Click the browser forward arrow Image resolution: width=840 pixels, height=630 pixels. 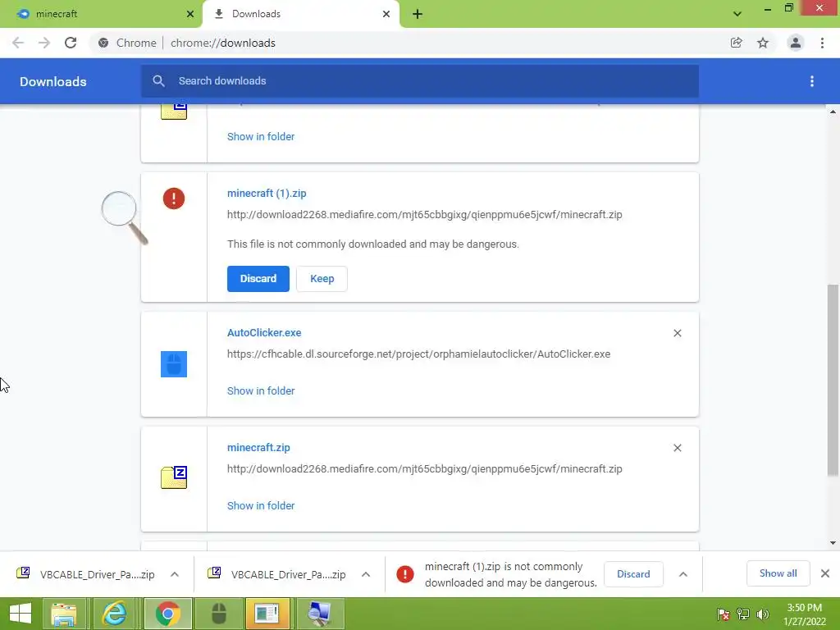click(44, 43)
